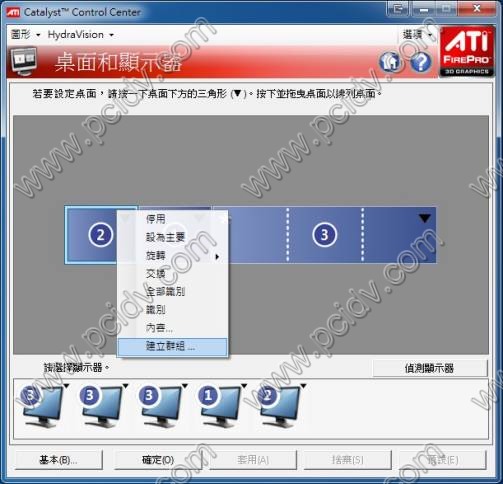Click 識別 in the context menu

[172, 310]
